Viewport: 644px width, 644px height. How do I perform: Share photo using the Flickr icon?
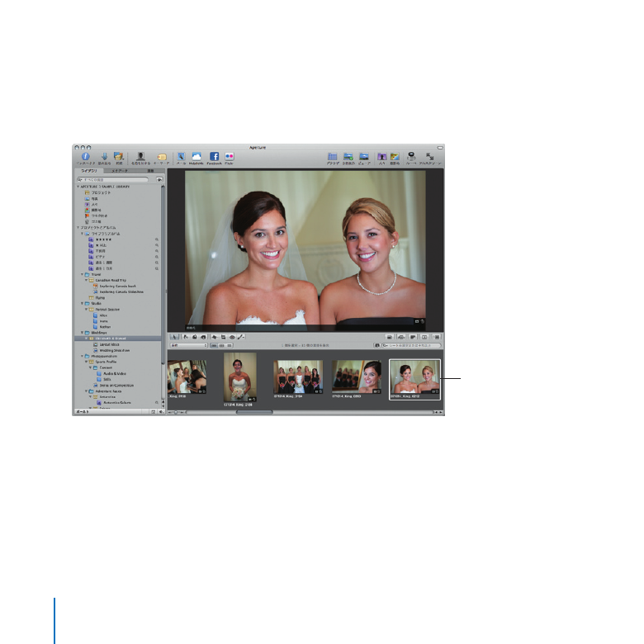point(230,157)
